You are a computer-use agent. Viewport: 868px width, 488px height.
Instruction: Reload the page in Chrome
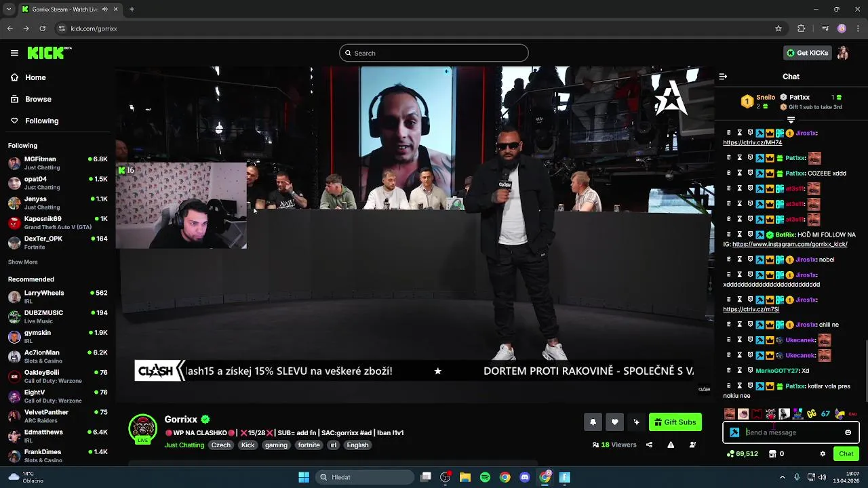pos(43,28)
